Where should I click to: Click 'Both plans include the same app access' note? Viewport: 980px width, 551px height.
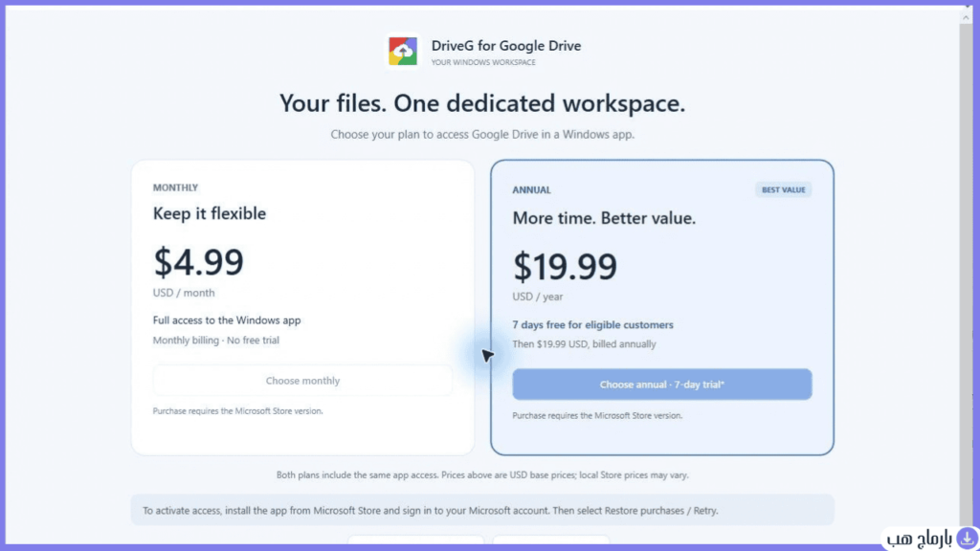click(x=482, y=475)
